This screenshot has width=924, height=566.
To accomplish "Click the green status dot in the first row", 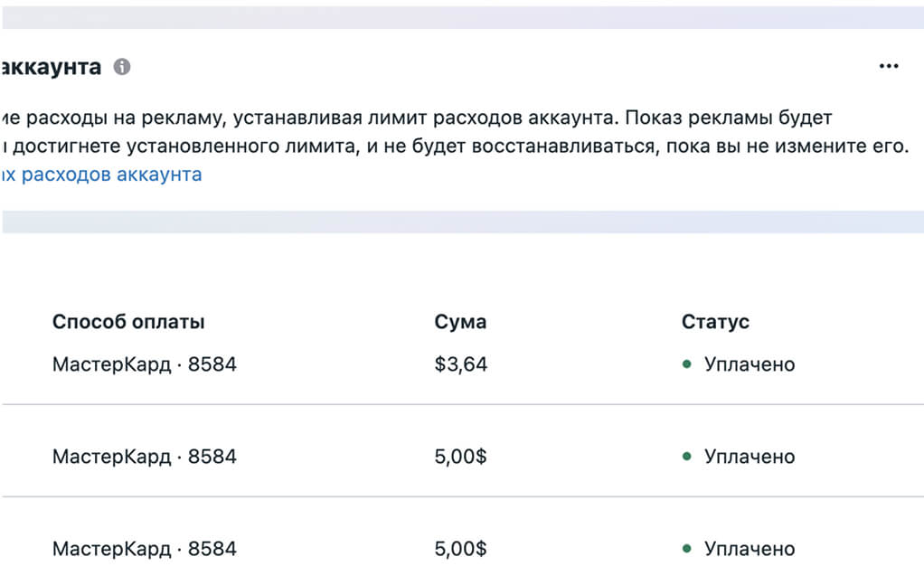I will [x=686, y=364].
